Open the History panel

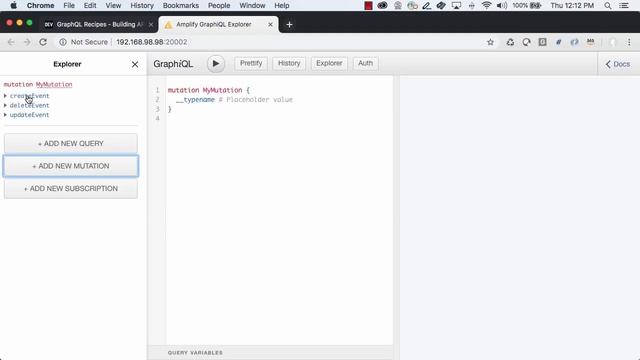[289, 63]
